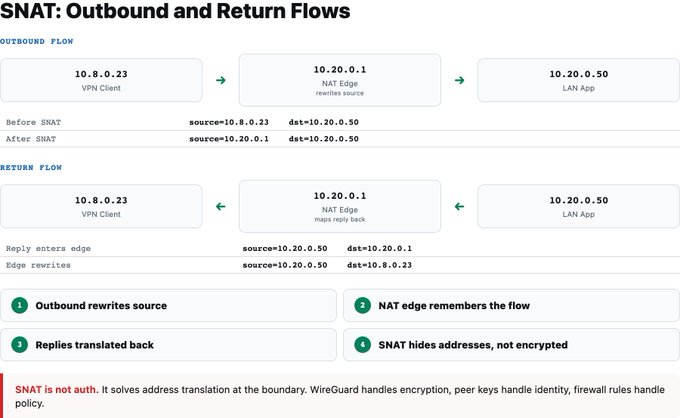
Task: Click the outbound arrow from NAT Edge to LAN App
Action: (459, 80)
